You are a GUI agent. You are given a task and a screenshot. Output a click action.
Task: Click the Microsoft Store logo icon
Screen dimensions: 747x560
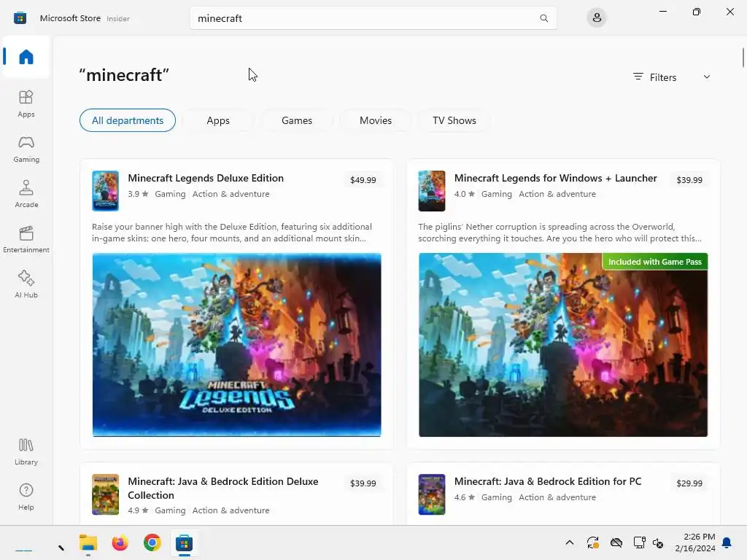[x=20, y=18]
